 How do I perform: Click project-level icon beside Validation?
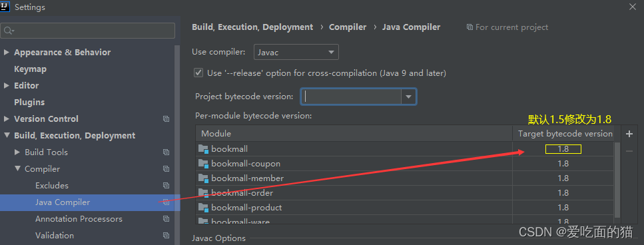pyautogui.click(x=166, y=236)
